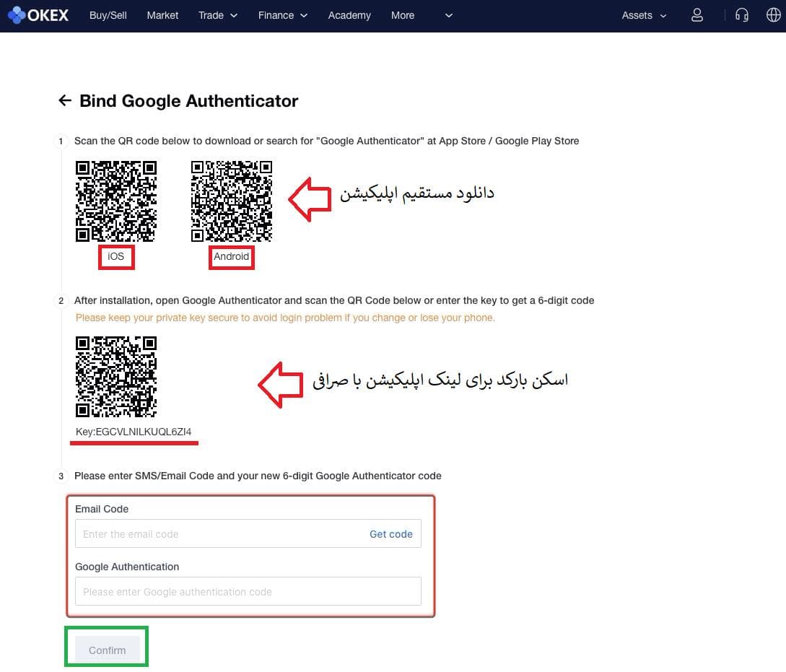Viewport: 786px width, 672px height.
Task: Open the Academy menu item
Action: point(349,16)
